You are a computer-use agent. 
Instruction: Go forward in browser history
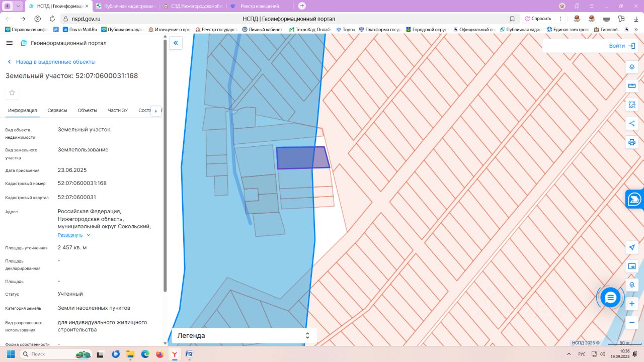coord(23,19)
